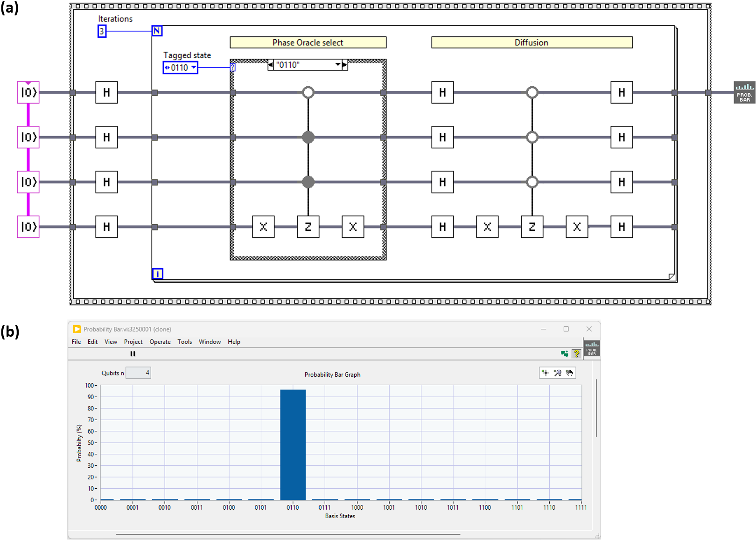
Task: Open the Tools menu
Action: pos(184,342)
